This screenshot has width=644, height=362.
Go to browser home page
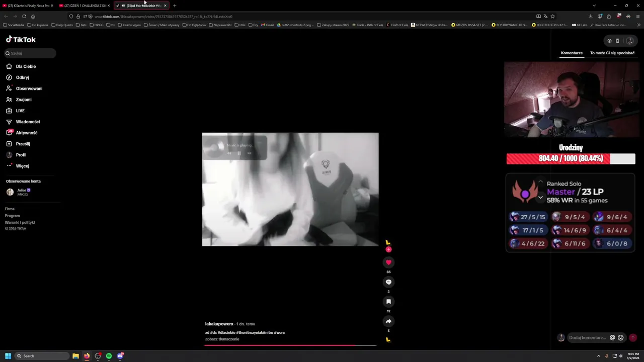tap(33, 16)
